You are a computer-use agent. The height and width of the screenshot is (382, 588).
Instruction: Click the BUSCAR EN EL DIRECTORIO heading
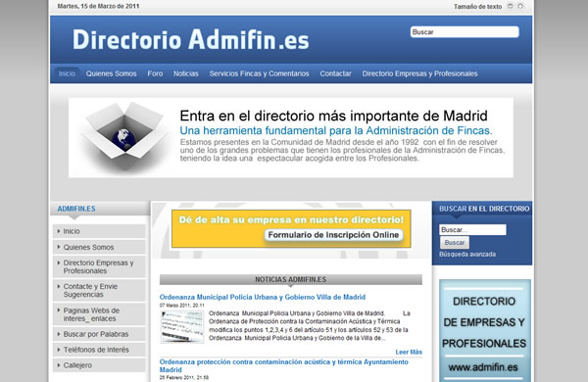pos(484,209)
